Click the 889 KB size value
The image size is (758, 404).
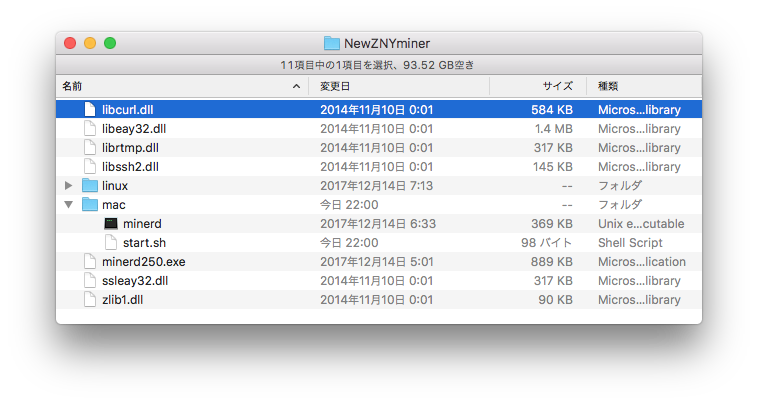pyautogui.click(x=552, y=262)
